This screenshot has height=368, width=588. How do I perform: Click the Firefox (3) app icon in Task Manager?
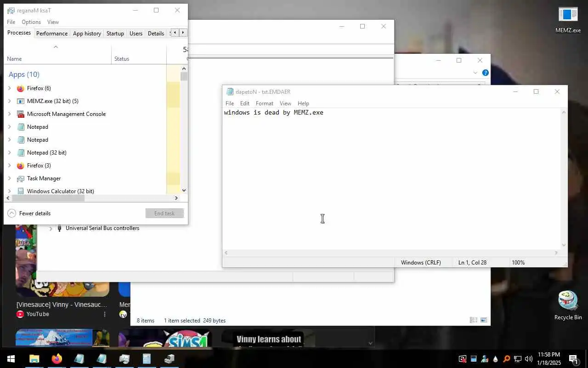coord(20,166)
